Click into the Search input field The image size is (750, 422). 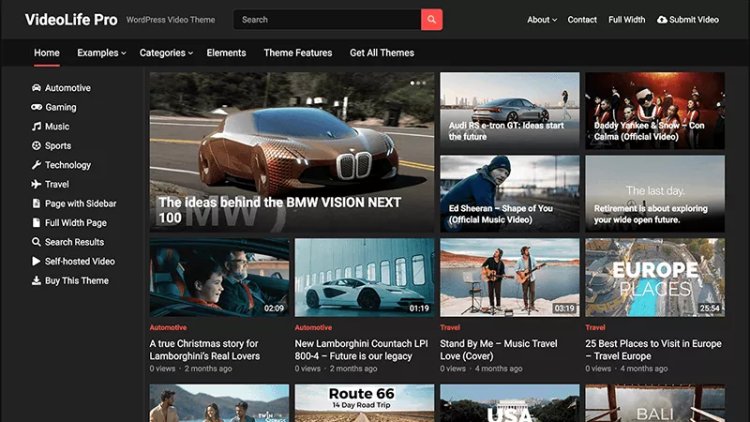(x=327, y=20)
